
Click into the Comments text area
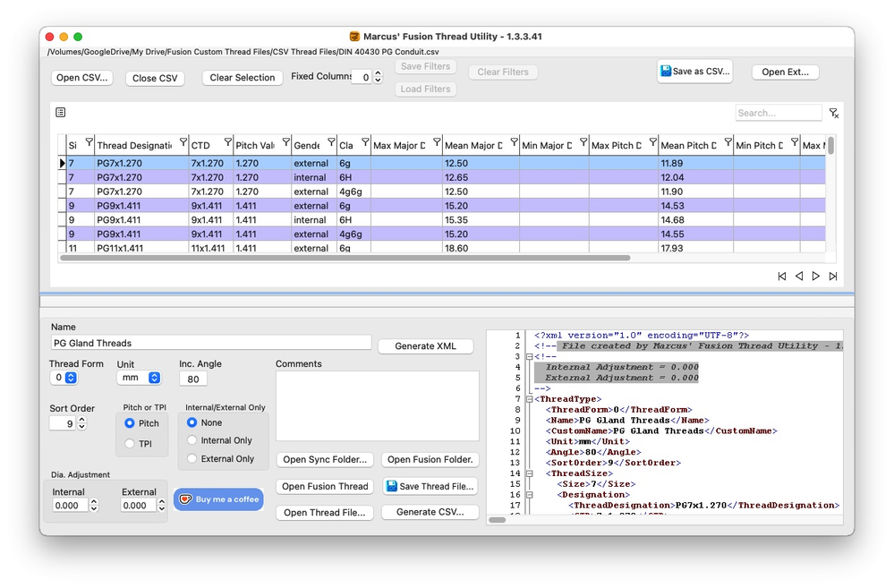378,406
